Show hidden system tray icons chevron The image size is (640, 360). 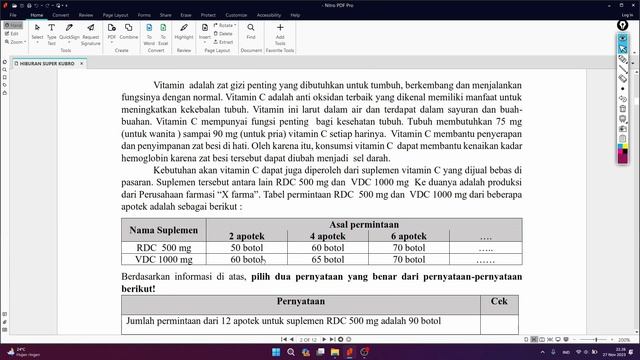(542, 352)
